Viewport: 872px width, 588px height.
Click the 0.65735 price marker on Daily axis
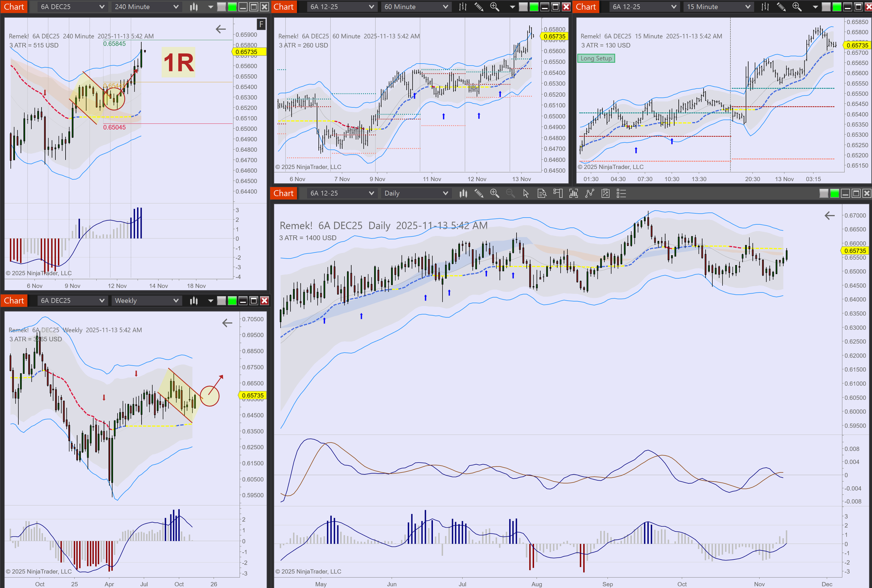coord(855,251)
